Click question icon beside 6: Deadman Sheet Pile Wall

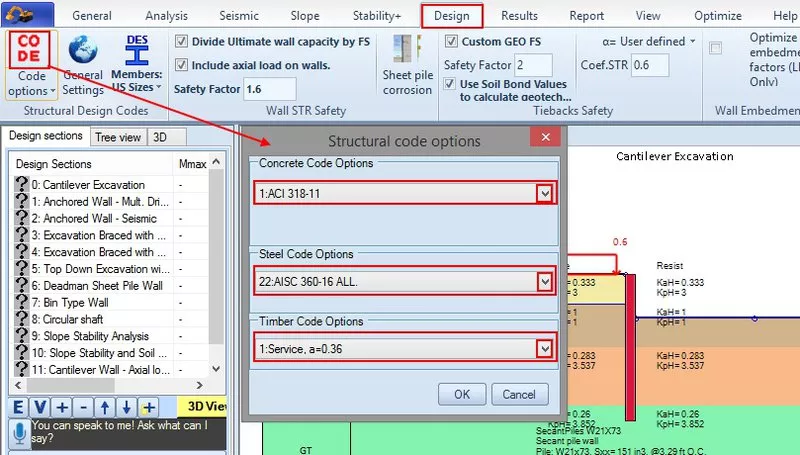coord(21,285)
